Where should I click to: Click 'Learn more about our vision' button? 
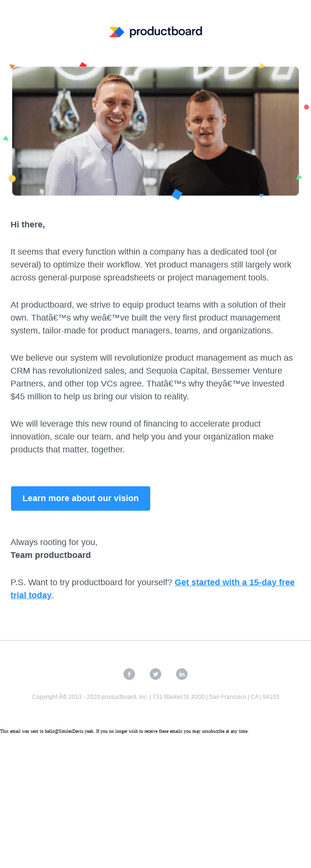(80, 498)
